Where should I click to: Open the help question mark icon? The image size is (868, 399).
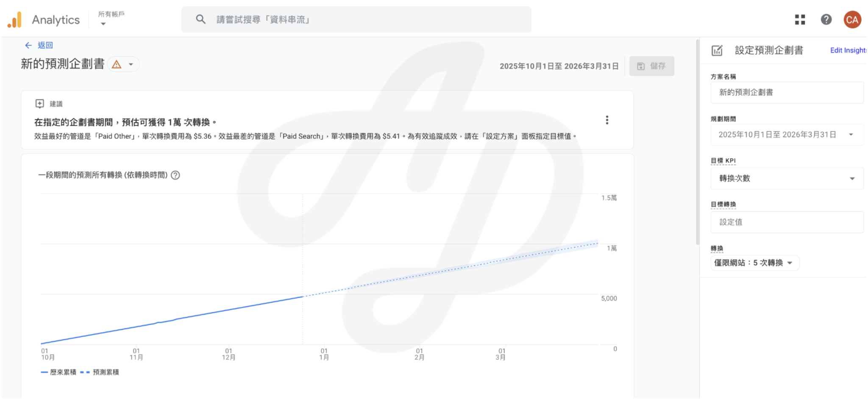coord(826,19)
